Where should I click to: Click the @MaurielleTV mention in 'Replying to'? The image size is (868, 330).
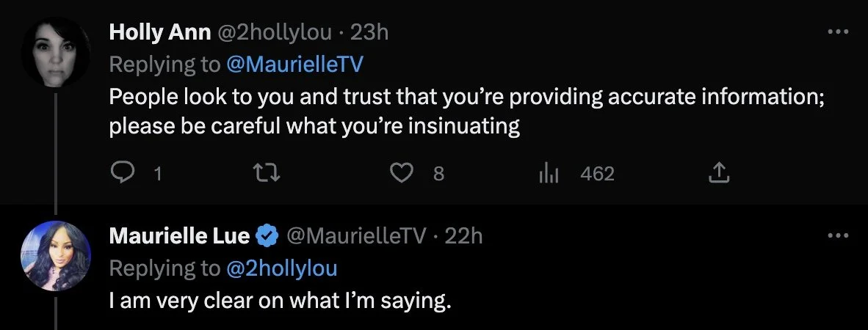(x=294, y=65)
